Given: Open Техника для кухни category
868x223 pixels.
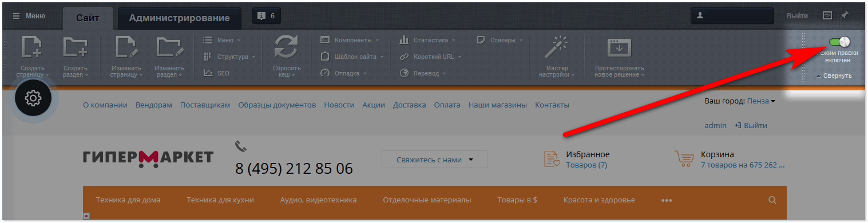Looking at the screenshot, I should (x=220, y=200).
